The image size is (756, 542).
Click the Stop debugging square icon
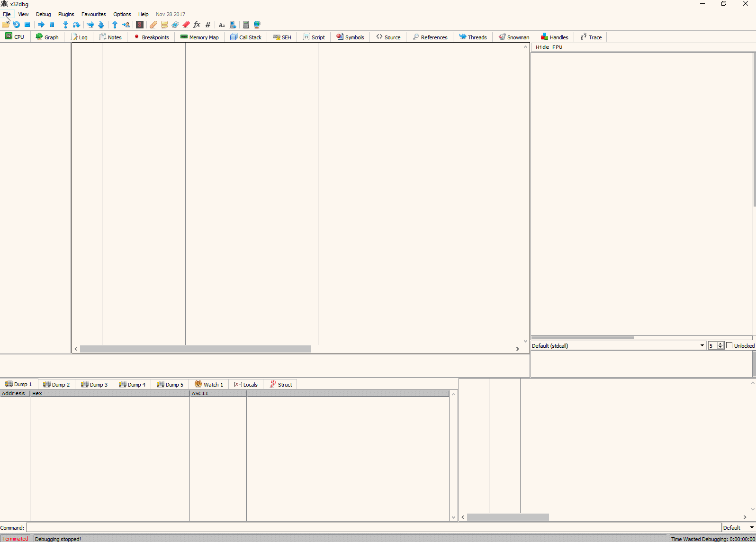coord(27,25)
